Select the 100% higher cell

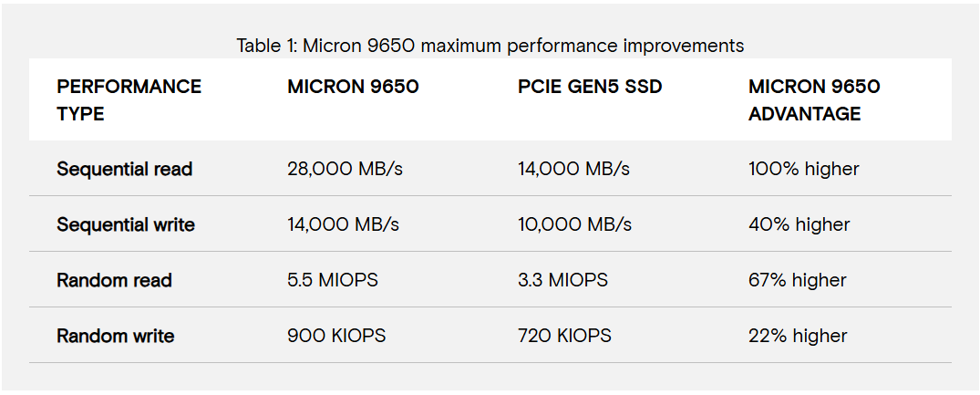803,169
